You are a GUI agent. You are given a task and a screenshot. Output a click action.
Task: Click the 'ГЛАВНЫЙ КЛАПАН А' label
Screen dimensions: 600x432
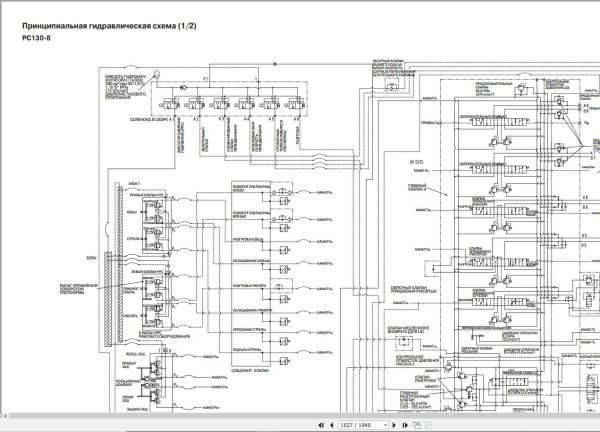point(417,187)
